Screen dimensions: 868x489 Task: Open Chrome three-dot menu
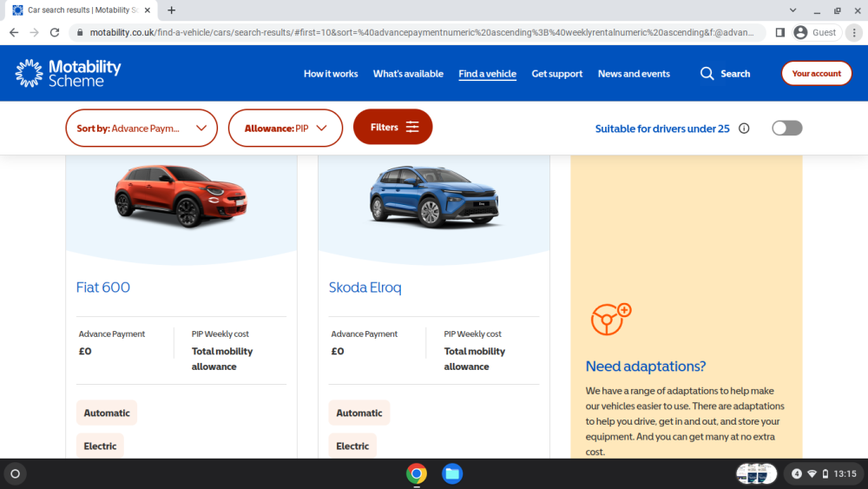pos(854,33)
